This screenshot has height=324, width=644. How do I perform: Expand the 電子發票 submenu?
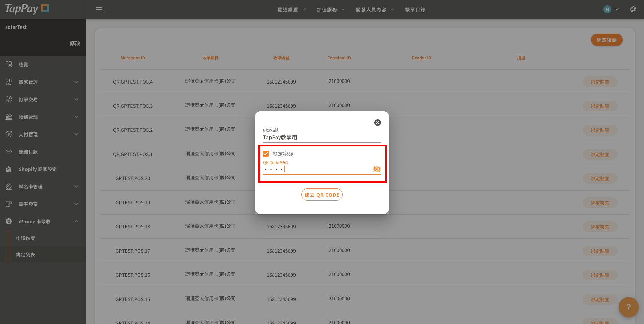(x=76, y=204)
